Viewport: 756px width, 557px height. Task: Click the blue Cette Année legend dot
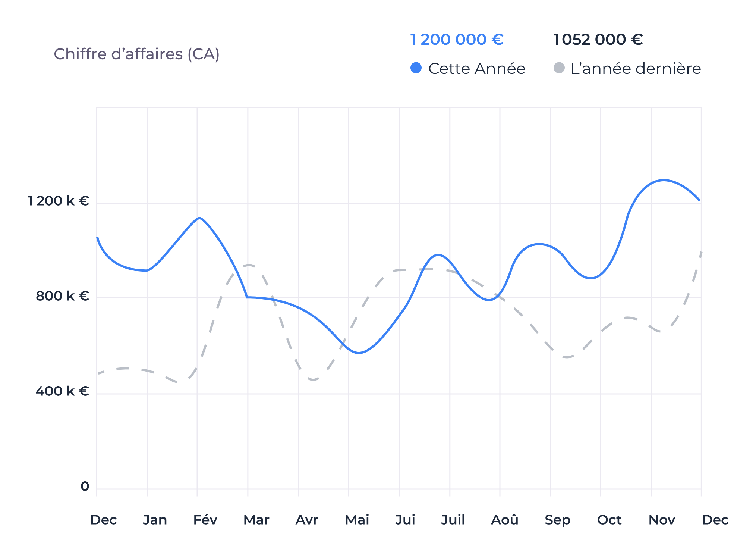pyautogui.click(x=416, y=68)
